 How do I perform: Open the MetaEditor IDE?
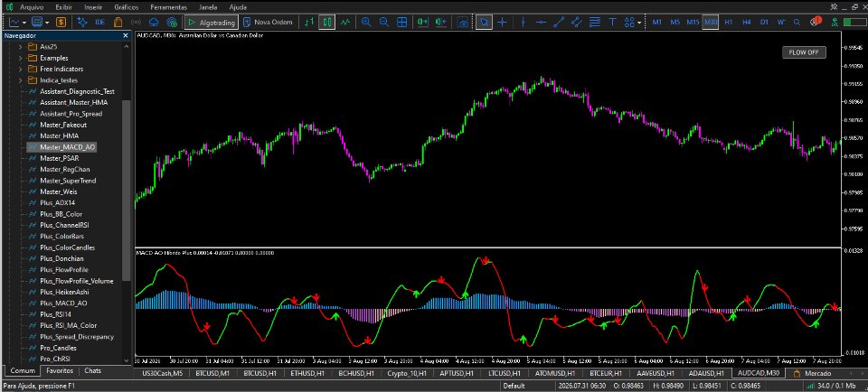click(x=100, y=22)
